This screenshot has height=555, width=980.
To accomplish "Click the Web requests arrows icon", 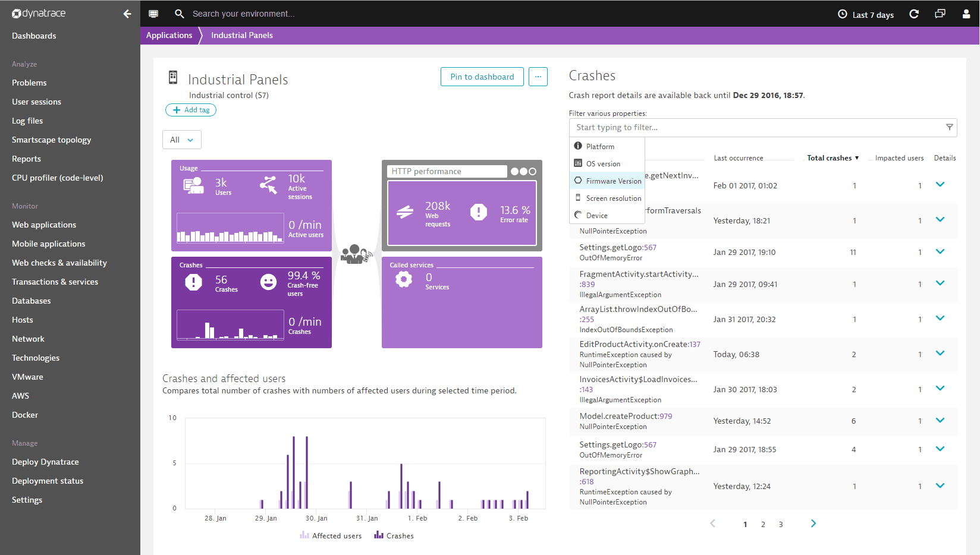I will pyautogui.click(x=405, y=212).
